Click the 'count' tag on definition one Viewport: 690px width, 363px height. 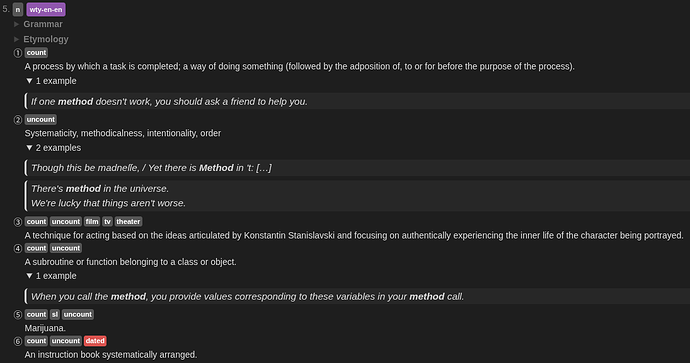pos(36,53)
